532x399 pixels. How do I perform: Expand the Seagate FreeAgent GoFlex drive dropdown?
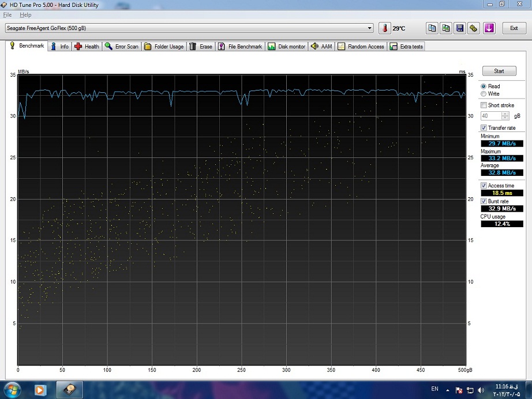pyautogui.click(x=370, y=28)
